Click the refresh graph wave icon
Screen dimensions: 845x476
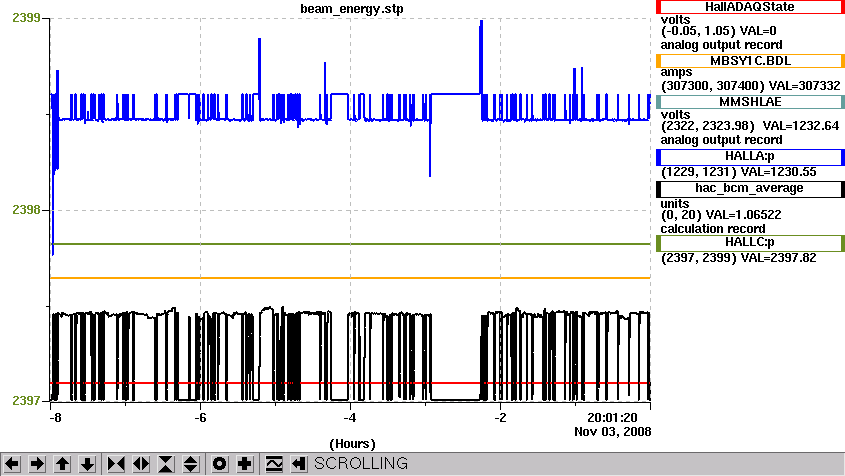pos(274,464)
